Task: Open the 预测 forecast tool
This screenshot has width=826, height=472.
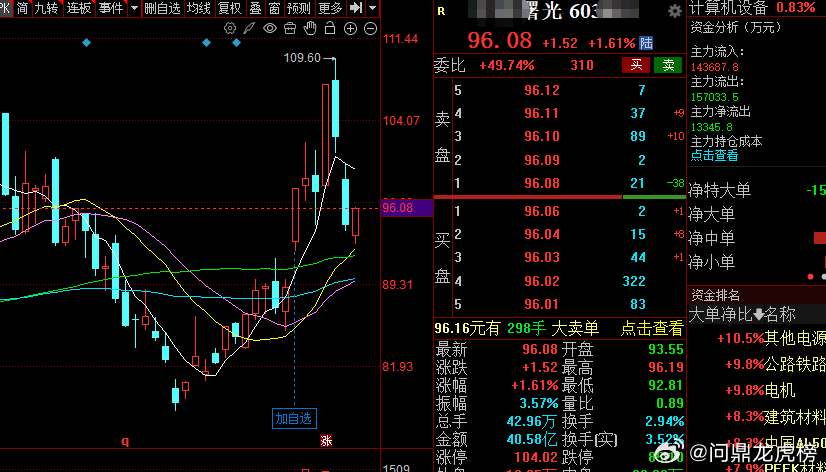Action: pos(299,8)
